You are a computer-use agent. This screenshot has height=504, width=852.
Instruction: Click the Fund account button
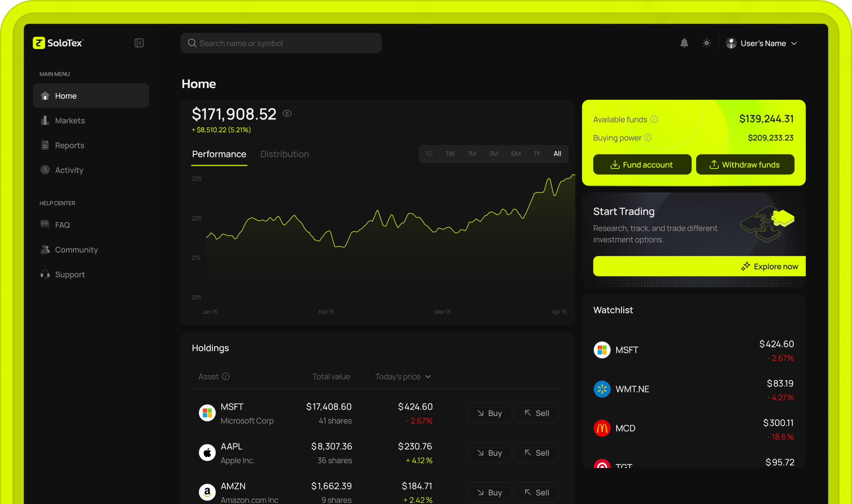click(x=642, y=165)
